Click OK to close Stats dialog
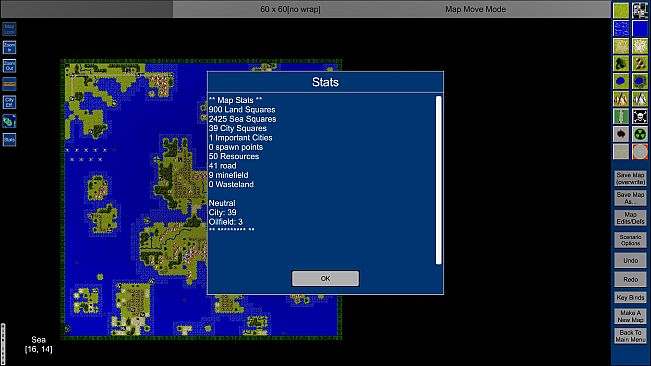 pyautogui.click(x=325, y=278)
